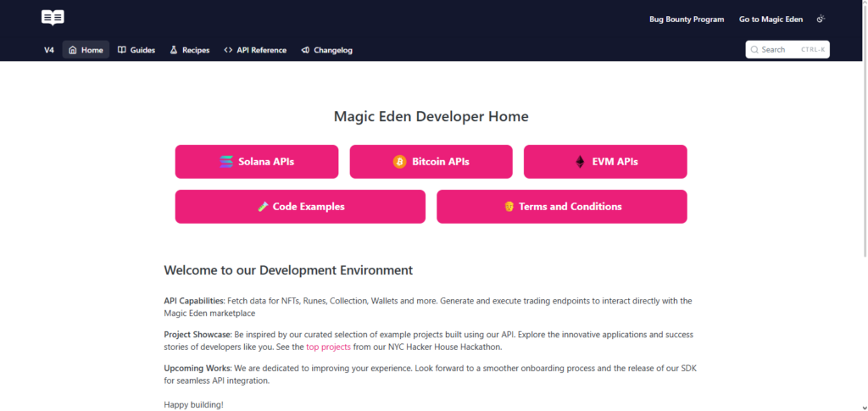The image size is (868, 411).
Task: Open the Guides tab
Action: tap(136, 50)
